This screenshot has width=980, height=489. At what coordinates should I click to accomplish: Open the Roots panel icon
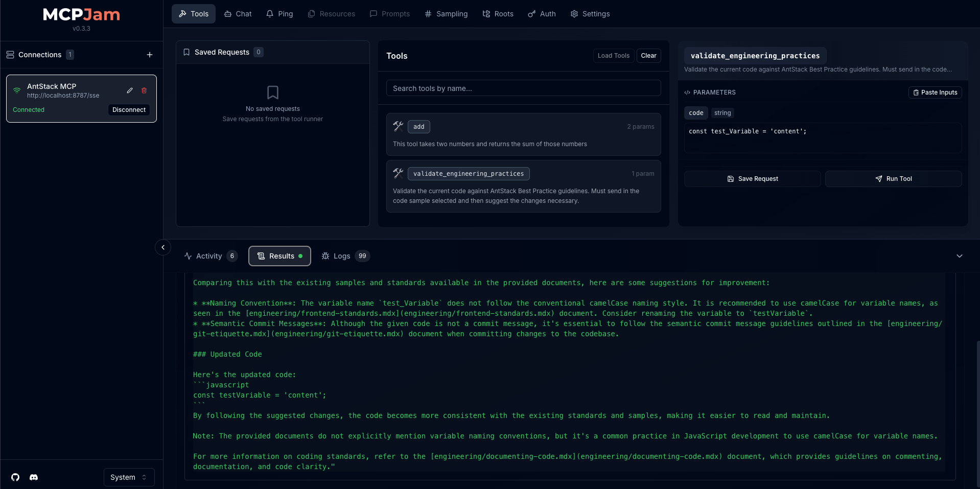(x=486, y=14)
